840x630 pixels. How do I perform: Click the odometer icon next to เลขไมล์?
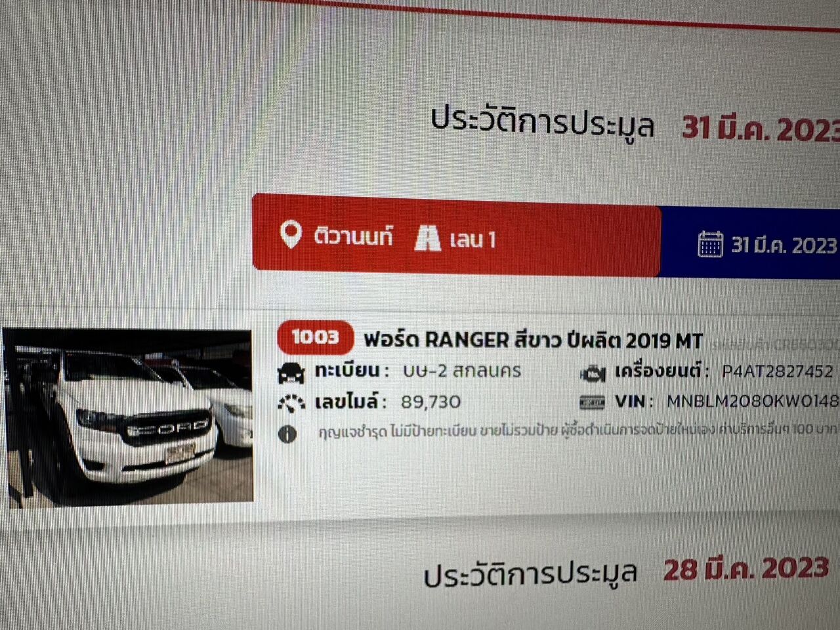tap(291, 402)
